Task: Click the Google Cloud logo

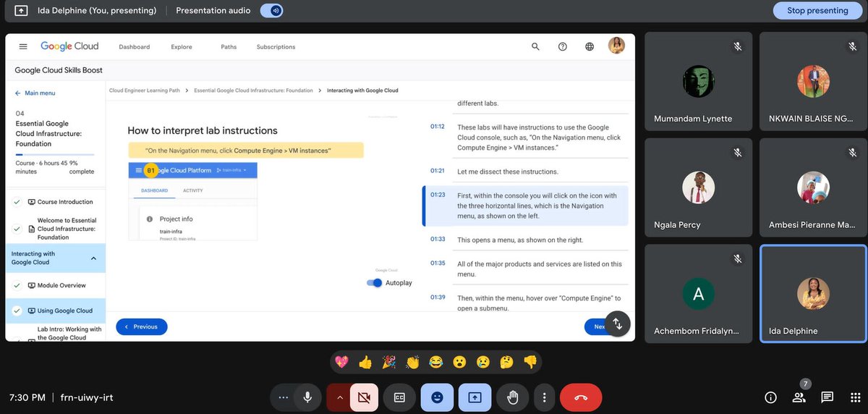Action: tap(69, 46)
